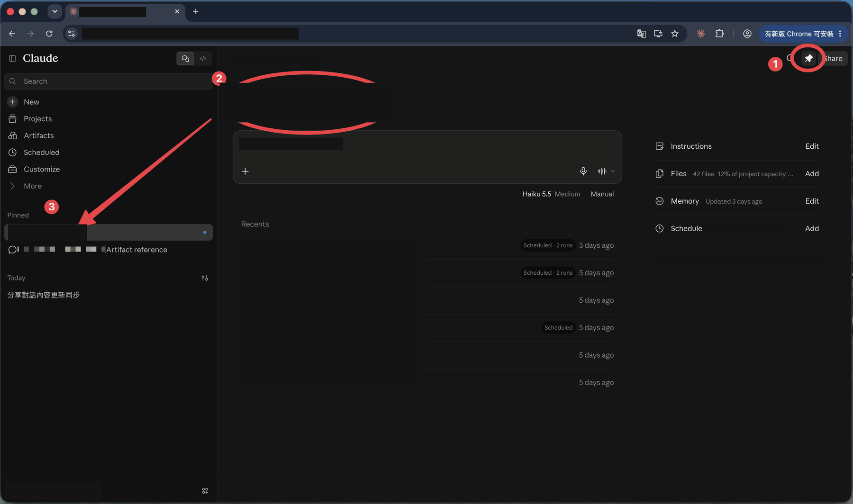Open the Haiku 5.5 model selector

pyautogui.click(x=551, y=194)
